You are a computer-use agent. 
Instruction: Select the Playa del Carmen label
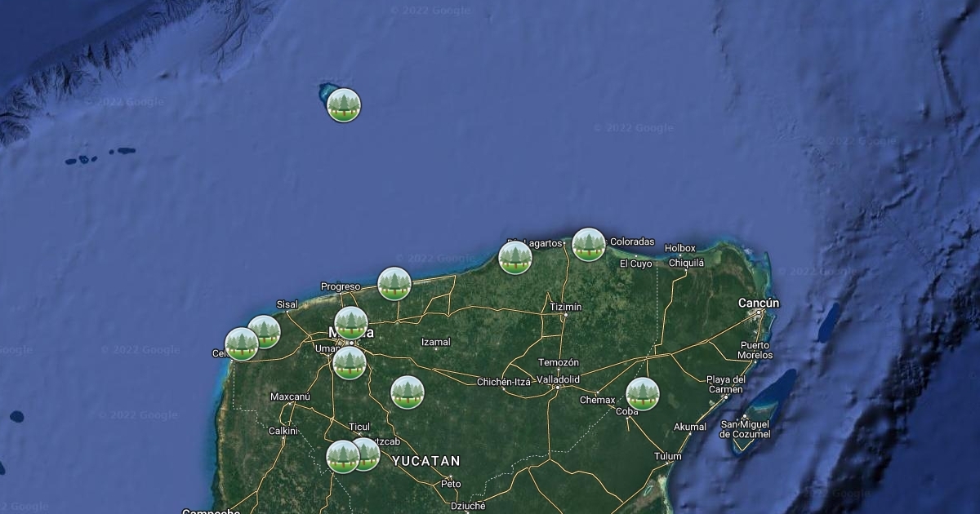click(x=725, y=384)
